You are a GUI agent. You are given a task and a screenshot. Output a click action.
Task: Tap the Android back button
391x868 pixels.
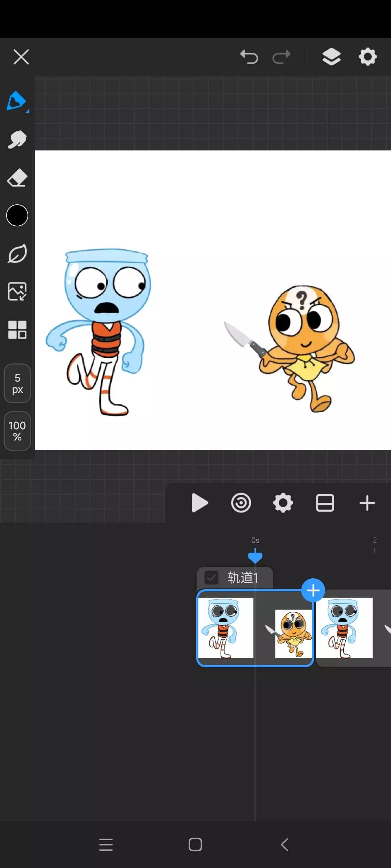point(285,845)
